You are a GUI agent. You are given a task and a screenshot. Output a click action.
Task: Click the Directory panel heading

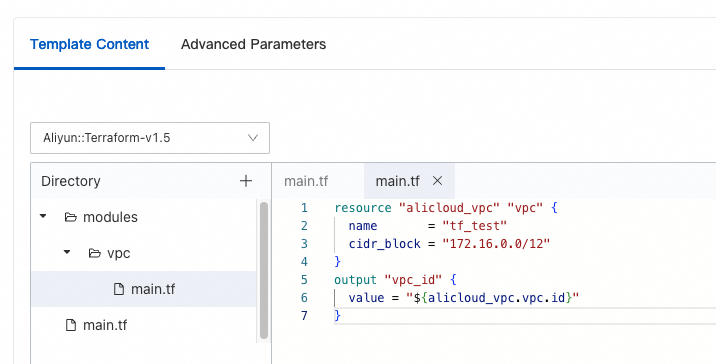[71, 181]
